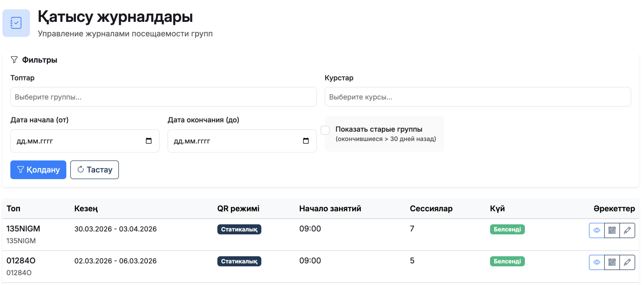
Task: Open QR code for group 135NIGM
Action: click(x=612, y=231)
